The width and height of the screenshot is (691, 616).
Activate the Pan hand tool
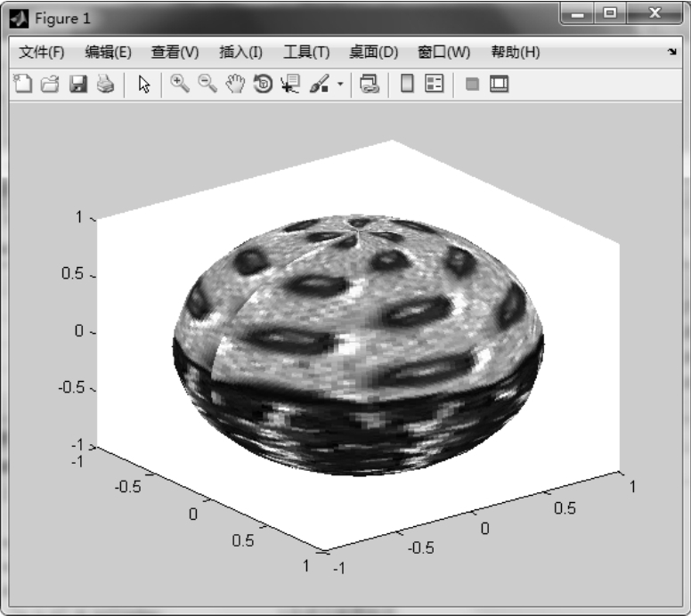235,85
